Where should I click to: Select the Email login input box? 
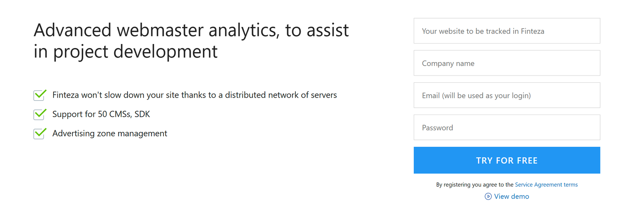(x=507, y=96)
